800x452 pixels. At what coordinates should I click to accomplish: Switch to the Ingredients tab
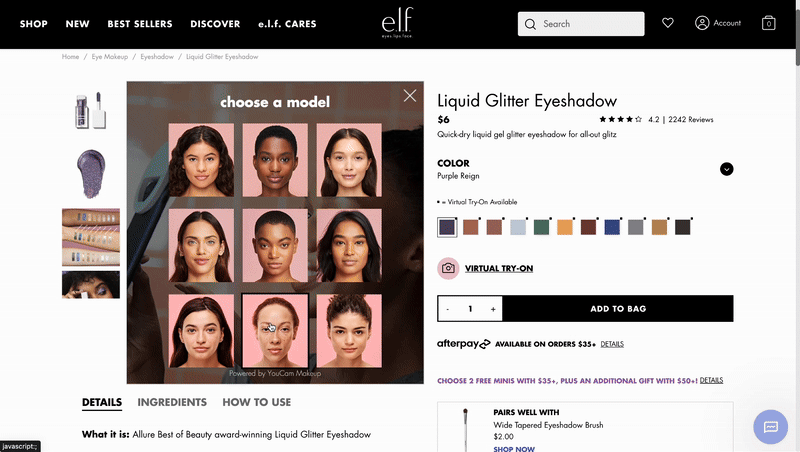(172, 402)
